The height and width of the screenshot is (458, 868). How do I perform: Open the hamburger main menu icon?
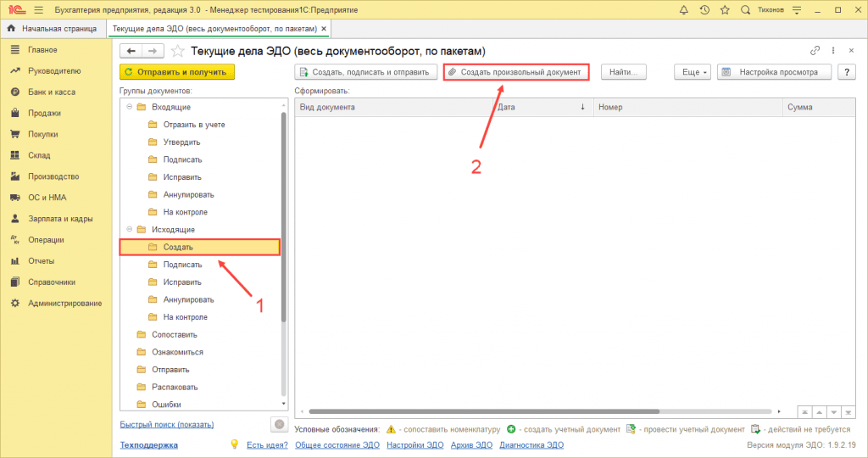click(x=39, y=9)
